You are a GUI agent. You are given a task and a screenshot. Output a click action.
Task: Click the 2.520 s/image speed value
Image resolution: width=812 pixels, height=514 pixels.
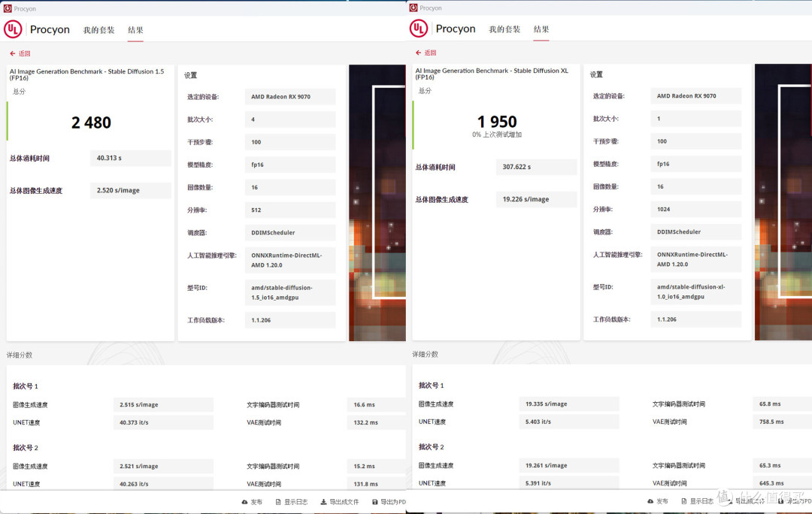click(x=131, y=190)
